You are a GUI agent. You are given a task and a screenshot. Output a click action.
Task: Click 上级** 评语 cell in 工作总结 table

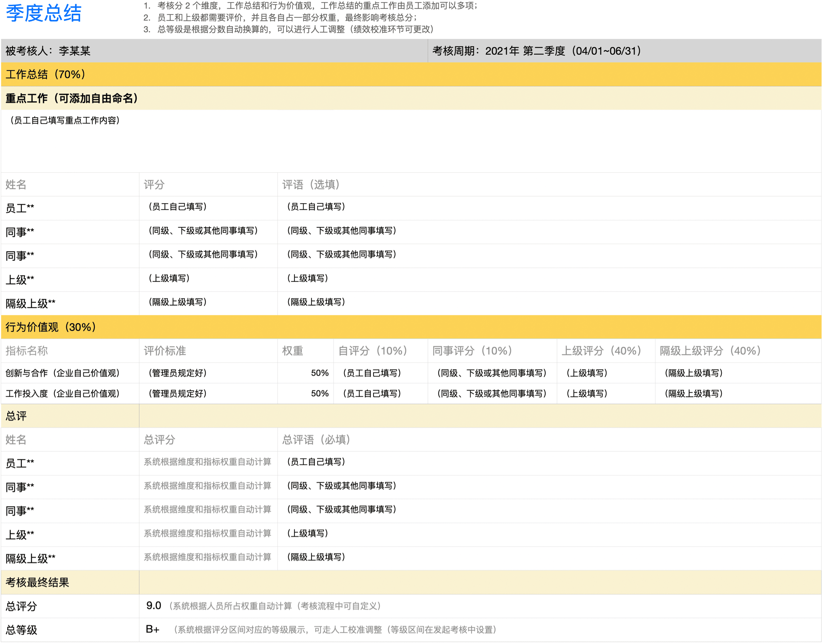pos(550,279)
